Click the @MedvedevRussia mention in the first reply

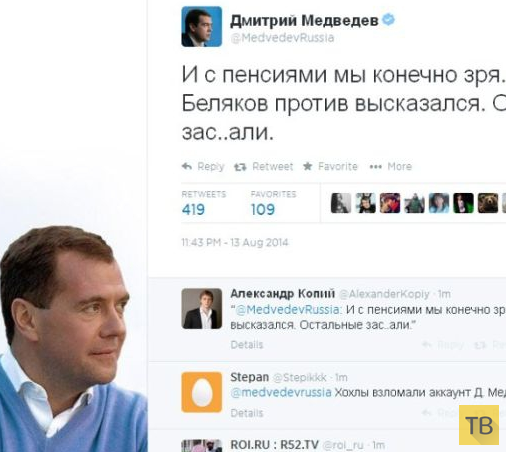point(289,310)
